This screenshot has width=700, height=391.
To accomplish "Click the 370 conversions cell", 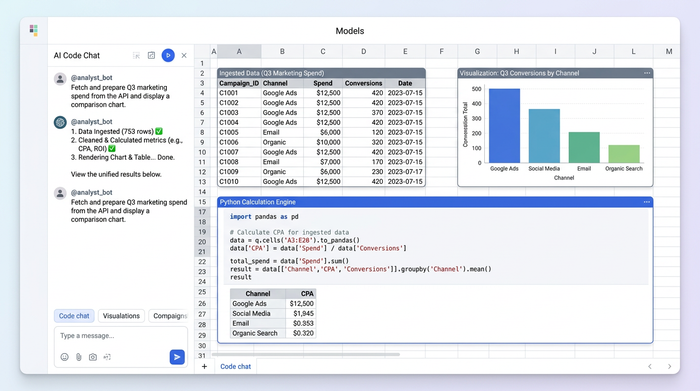I will point(363,112).
